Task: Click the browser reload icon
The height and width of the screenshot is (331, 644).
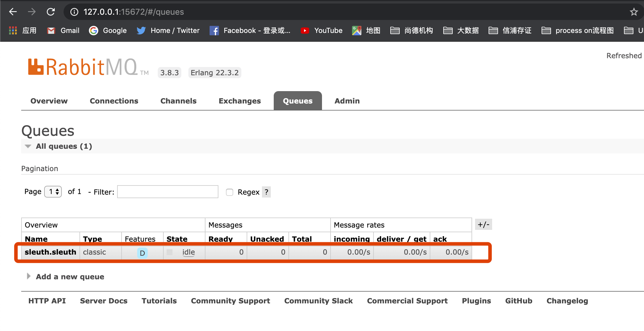Action: pyautogui.click(x=51, y=12)
